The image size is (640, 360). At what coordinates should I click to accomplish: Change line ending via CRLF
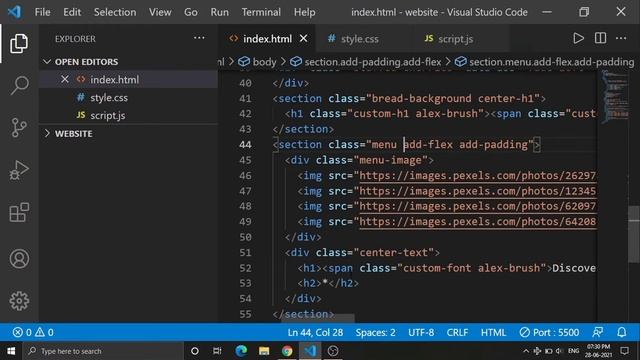(x=457, y=332)
